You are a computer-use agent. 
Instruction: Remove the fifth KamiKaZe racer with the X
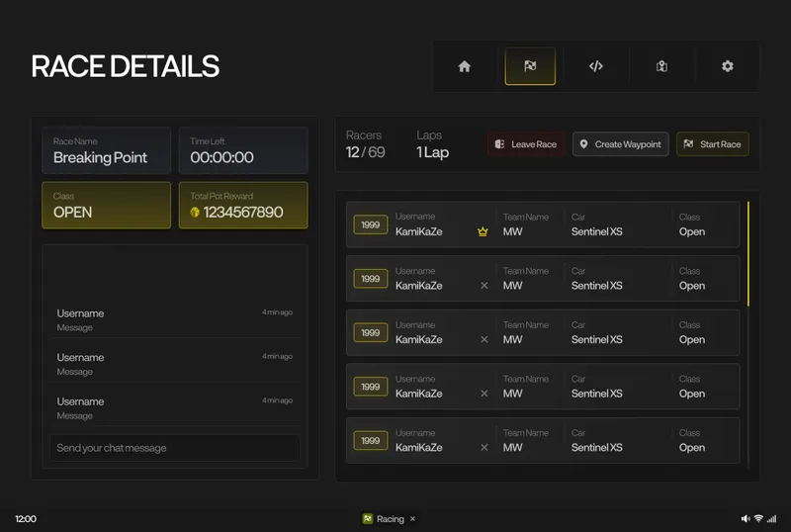coord(484,447)
